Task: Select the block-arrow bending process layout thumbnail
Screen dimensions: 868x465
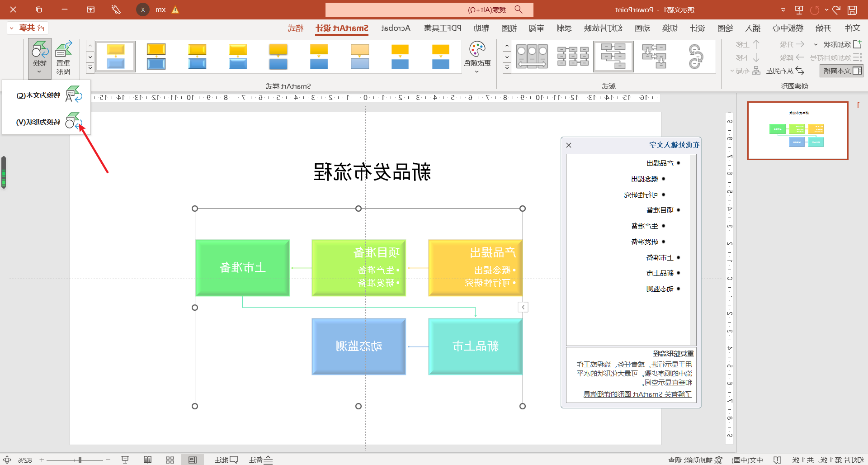Action: [654, 56]
